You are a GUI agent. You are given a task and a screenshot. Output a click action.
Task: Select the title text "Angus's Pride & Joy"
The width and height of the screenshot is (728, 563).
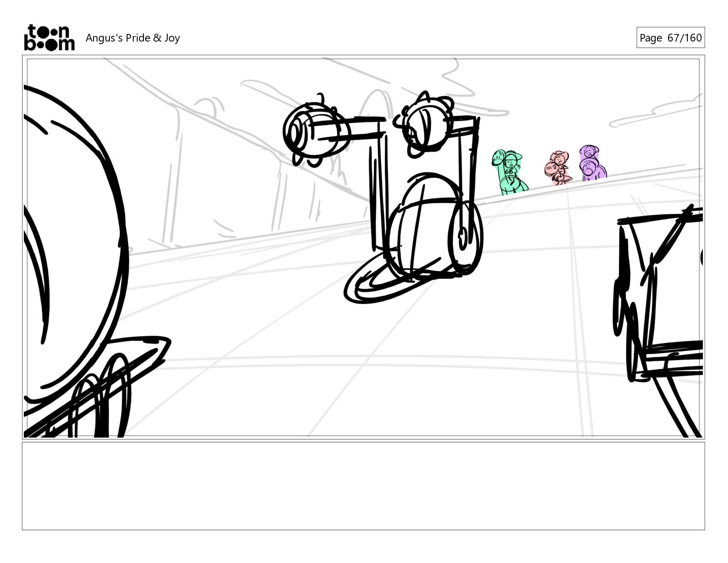[133, 38]
